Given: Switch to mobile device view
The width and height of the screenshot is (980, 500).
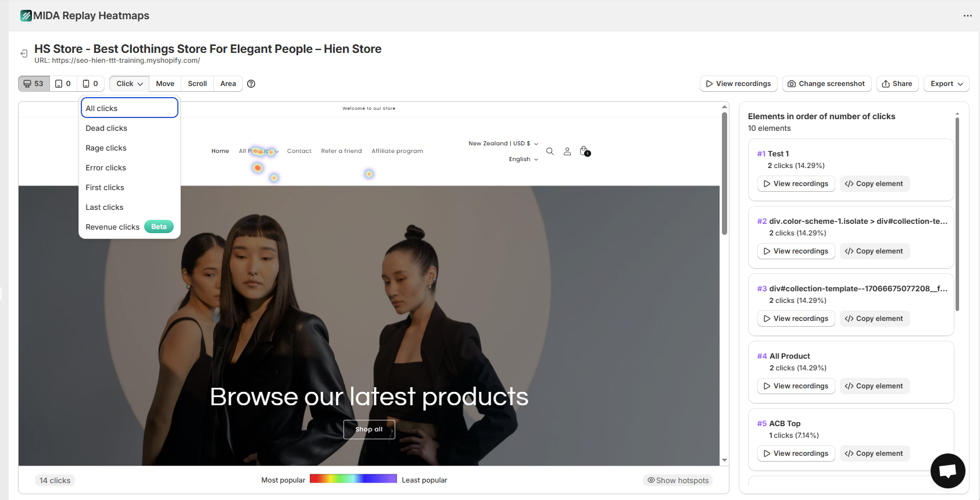Looking at the screenshot, I should pos(90,84).
